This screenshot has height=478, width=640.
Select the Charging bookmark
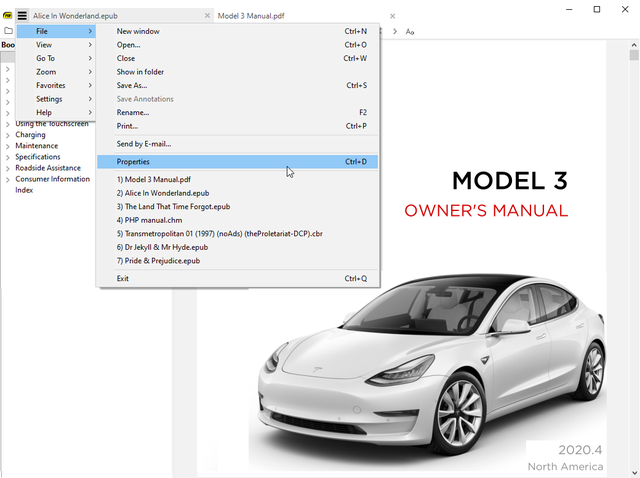click(30, 134)
